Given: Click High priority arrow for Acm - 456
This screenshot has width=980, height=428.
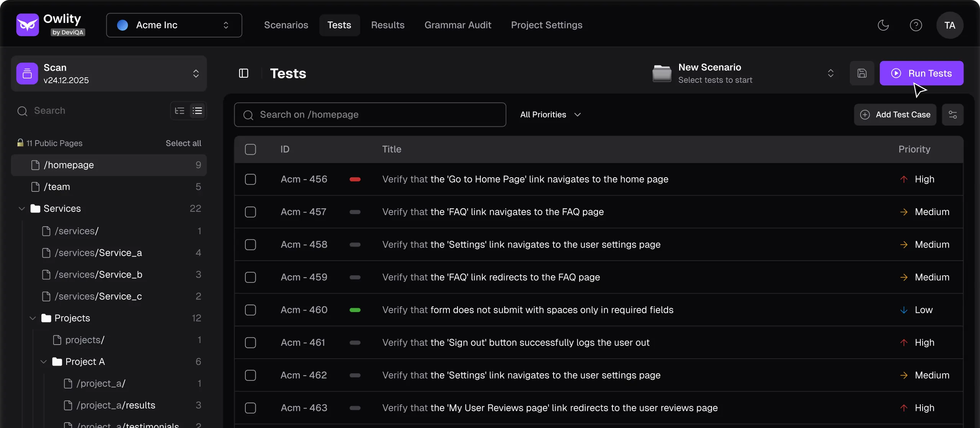Looking at the screenshot, I should [904, 179].
